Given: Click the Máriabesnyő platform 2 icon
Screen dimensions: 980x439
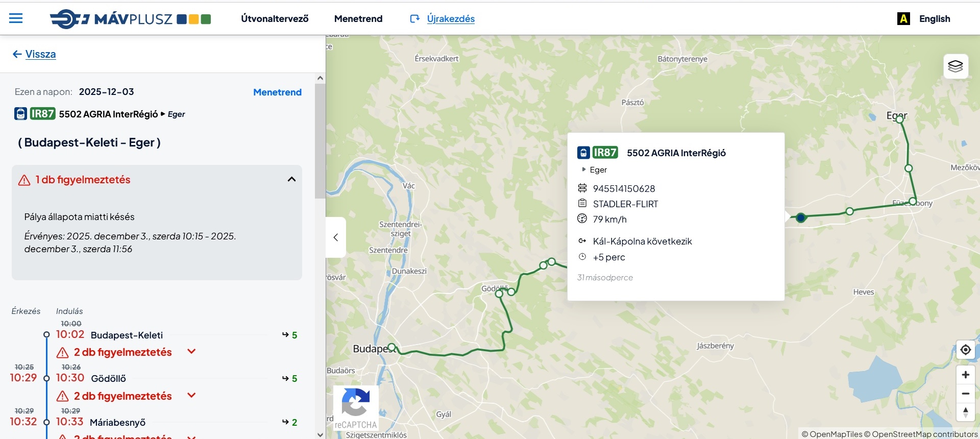Looking at the screenshot, I should [x=289, y=422].
